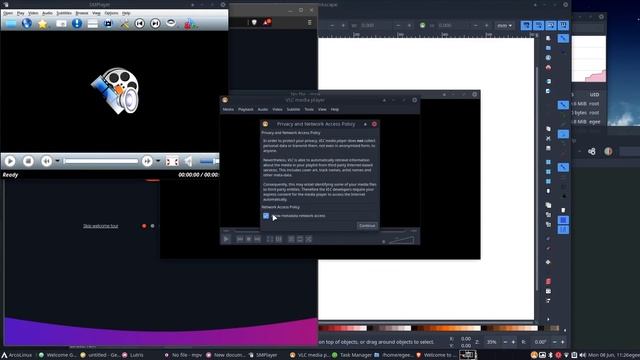Switch to the Task Manager taskbar entry
Viewport: 640px width, 360px height.
coord(352,355)
